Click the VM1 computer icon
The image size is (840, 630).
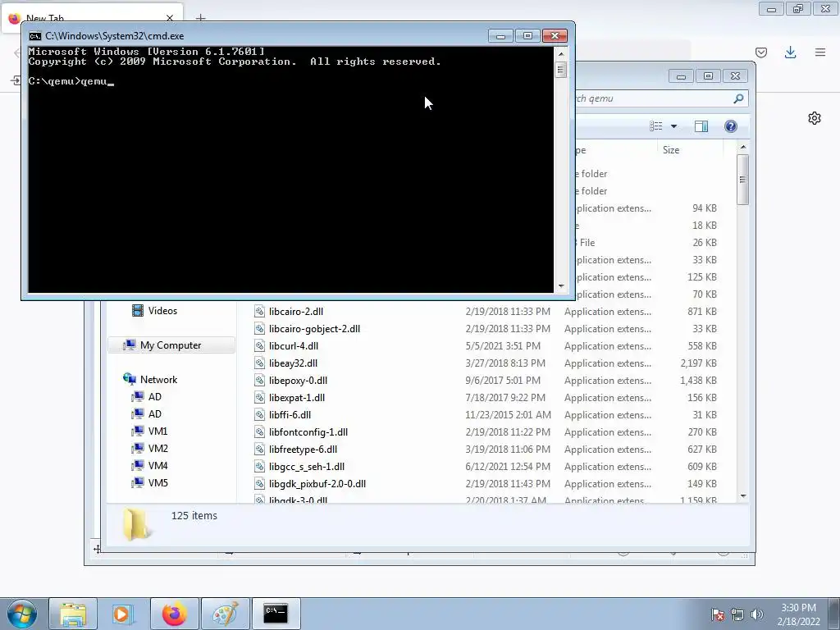coord(138,431)
